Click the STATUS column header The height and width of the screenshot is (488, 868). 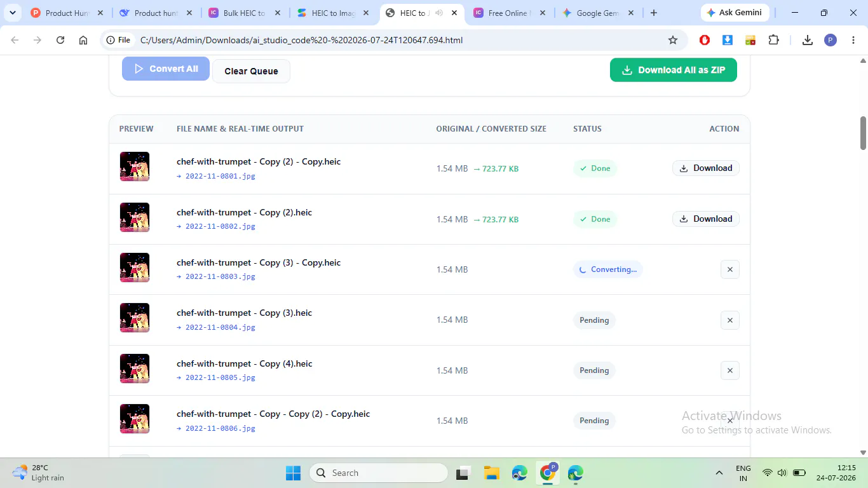click(x=587, y=128)
